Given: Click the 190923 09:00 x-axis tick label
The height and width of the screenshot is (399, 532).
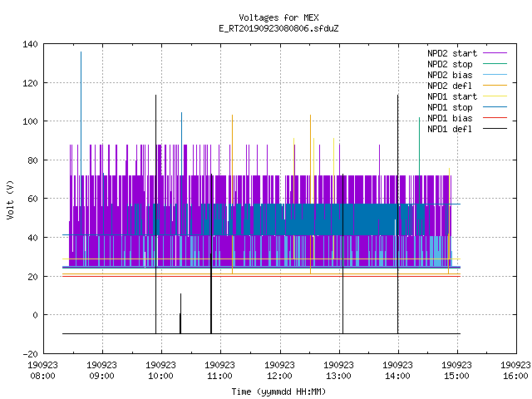Looking at the screenshot, I should [101, 371].
